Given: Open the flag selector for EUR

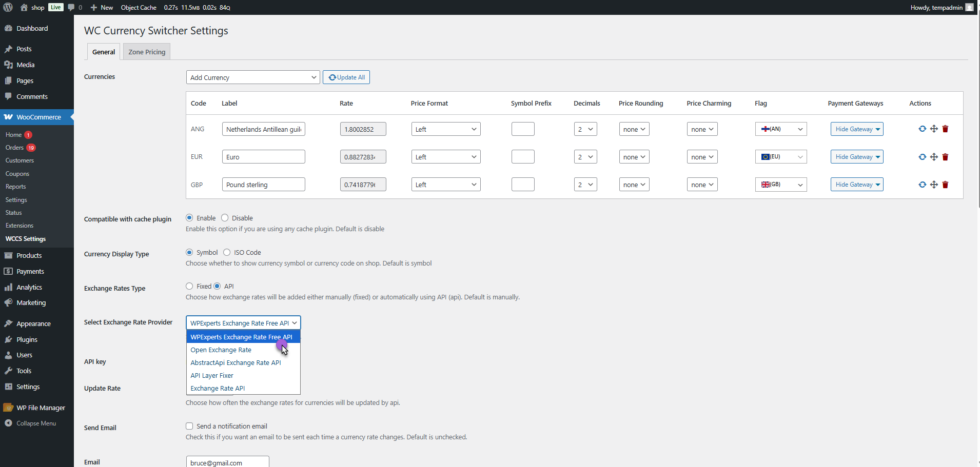Looking at the screenshot, I should click(780, 156).
